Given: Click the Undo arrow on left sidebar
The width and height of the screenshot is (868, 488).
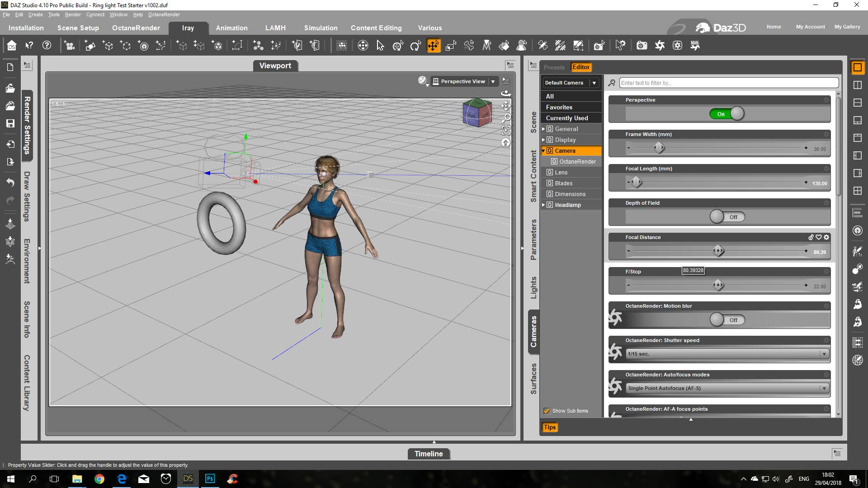Looking at the screenshot, I should pyautogui.click(x=10, y=183).
